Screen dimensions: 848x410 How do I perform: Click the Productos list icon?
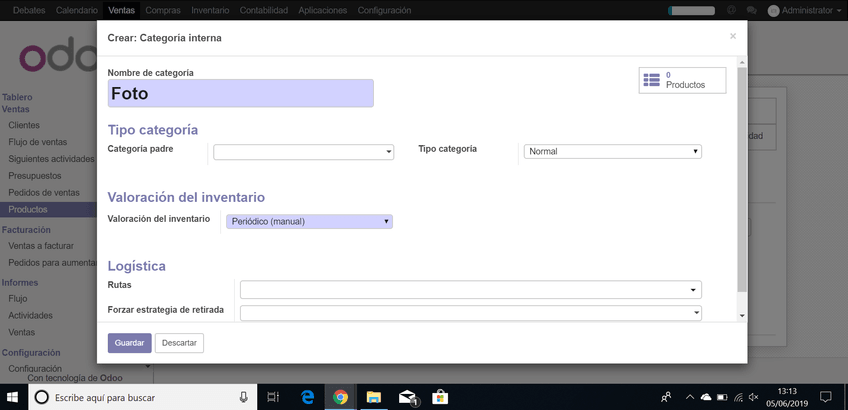[652, 80]
